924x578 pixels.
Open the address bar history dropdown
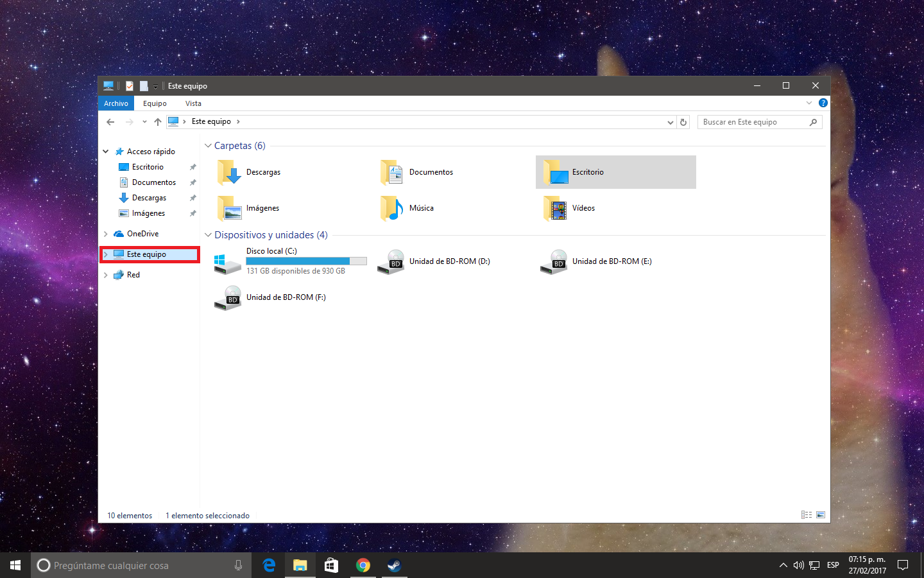[671, 122]
